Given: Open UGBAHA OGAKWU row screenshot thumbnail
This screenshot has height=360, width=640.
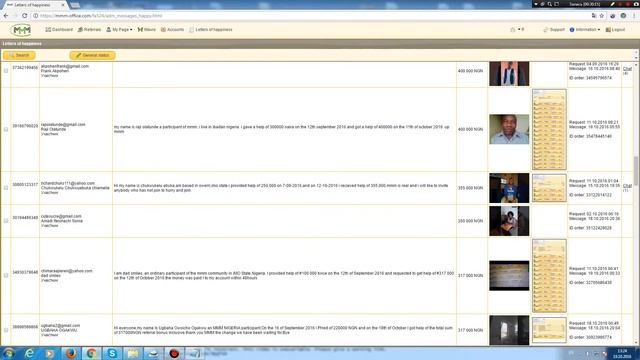Looking at the screenshot, I should point(549,330).
